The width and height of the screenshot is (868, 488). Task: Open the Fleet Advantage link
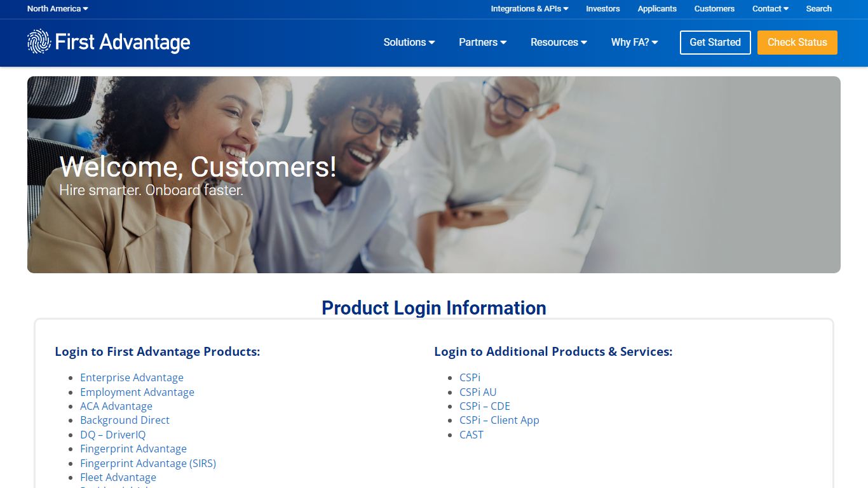click(x=118, y=477)
